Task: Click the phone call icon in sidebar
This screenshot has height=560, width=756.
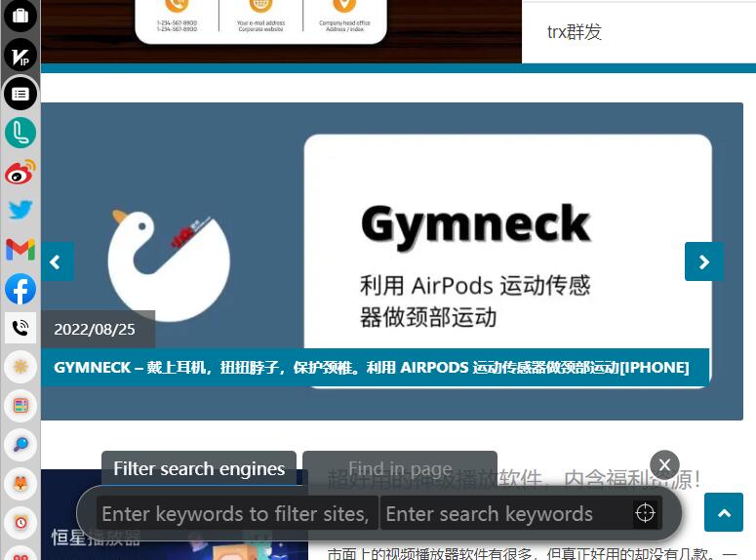Action: click(20, 328)
